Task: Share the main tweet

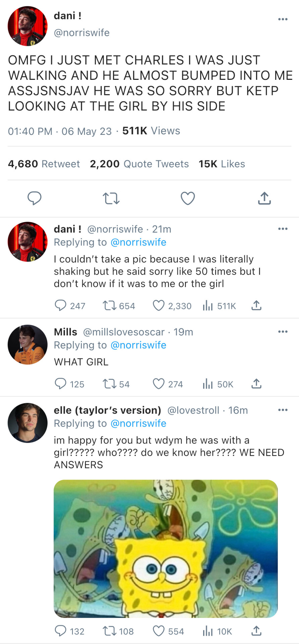Action: [x=264, y=198]
